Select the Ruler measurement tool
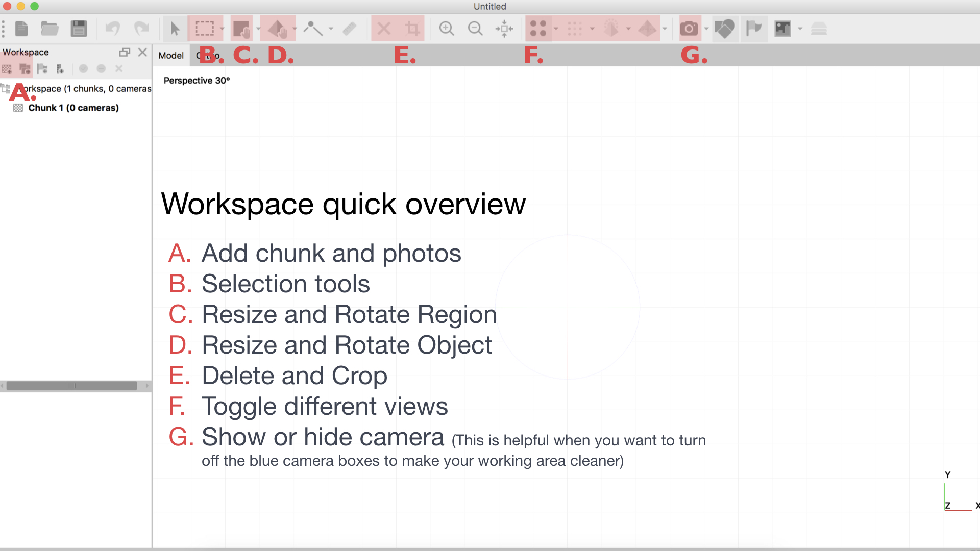The width and height of the screenshot is (980, 551). pos(350,29)
